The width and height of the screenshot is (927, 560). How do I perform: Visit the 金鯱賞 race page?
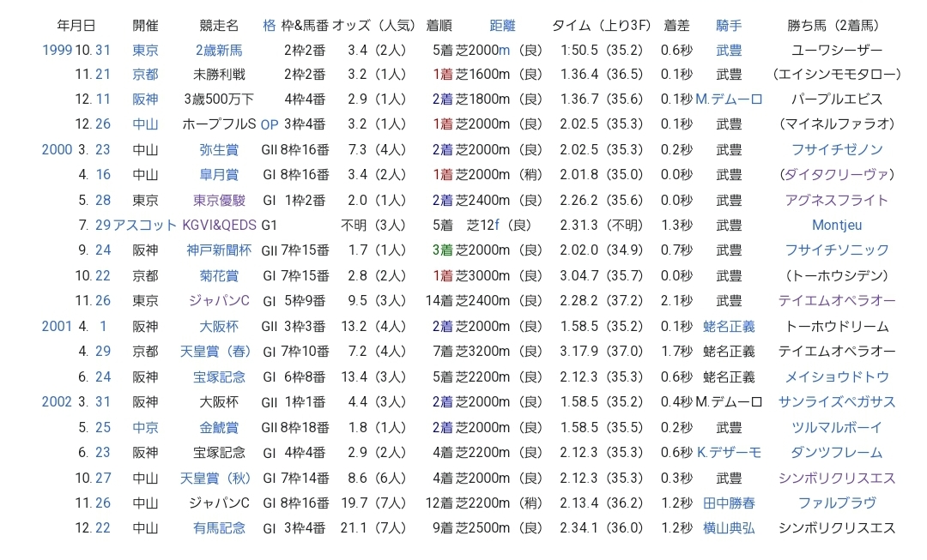point(219,427)
